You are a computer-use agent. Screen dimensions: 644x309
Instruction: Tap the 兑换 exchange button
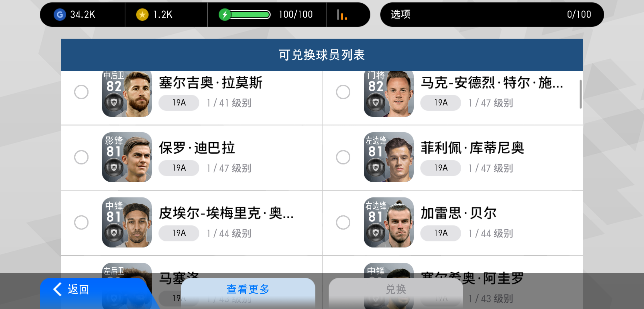396,289
